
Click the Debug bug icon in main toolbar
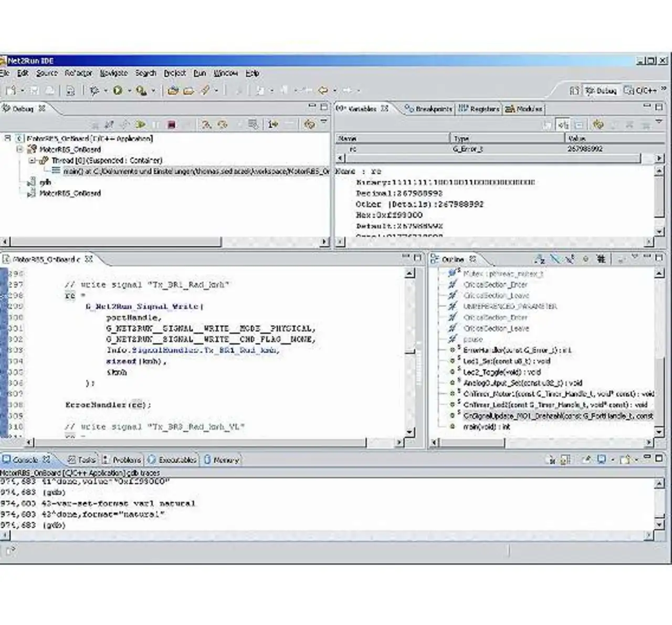coord(94,90)
